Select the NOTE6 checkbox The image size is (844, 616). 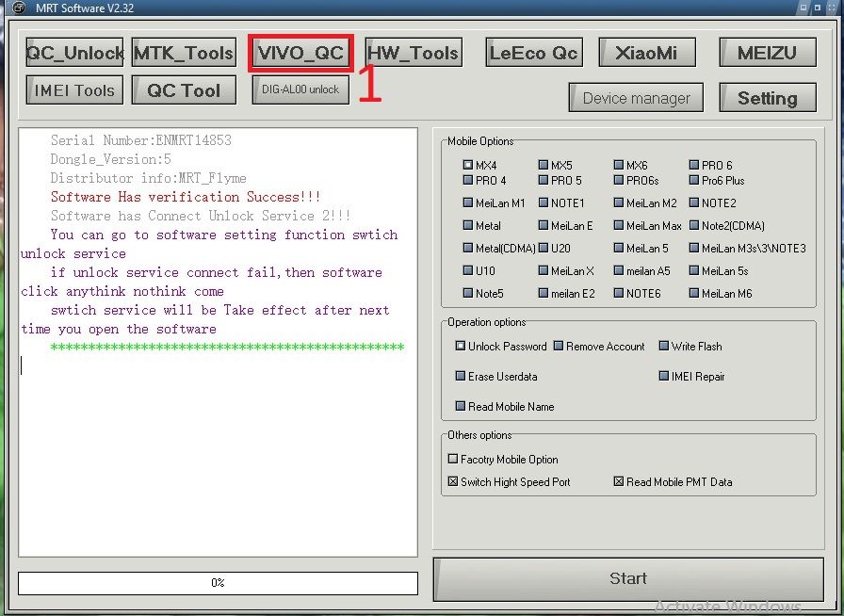click(x=619, y=293)
